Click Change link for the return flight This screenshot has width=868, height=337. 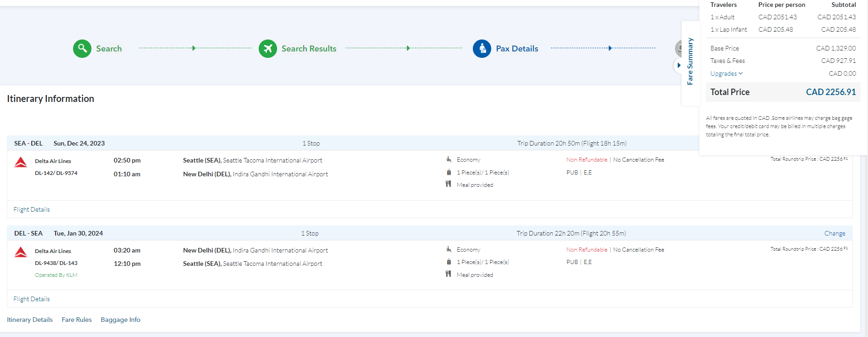(834, 233)
